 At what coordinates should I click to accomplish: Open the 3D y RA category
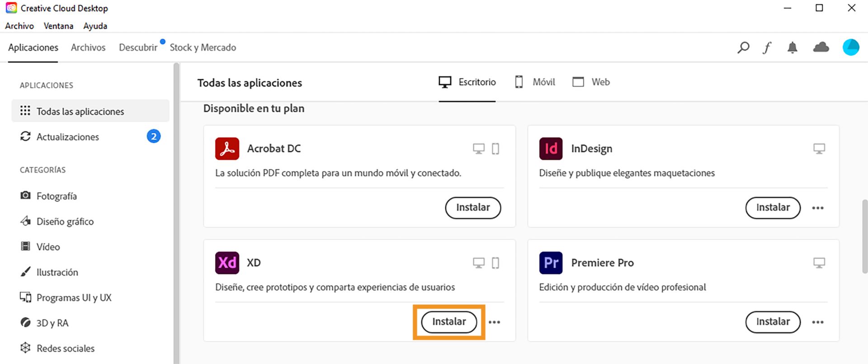pyautogui.click(x=44, y=323)
